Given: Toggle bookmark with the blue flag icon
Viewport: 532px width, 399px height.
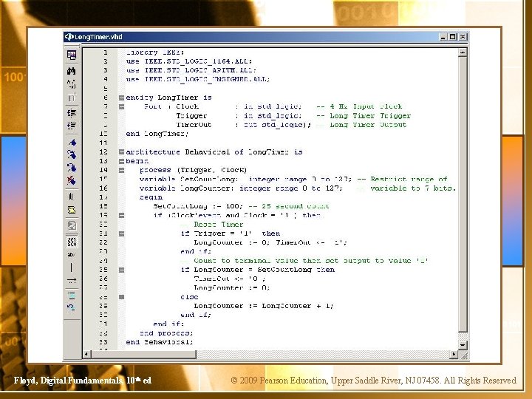Looking at the screenshot, I should coord(72,142).
